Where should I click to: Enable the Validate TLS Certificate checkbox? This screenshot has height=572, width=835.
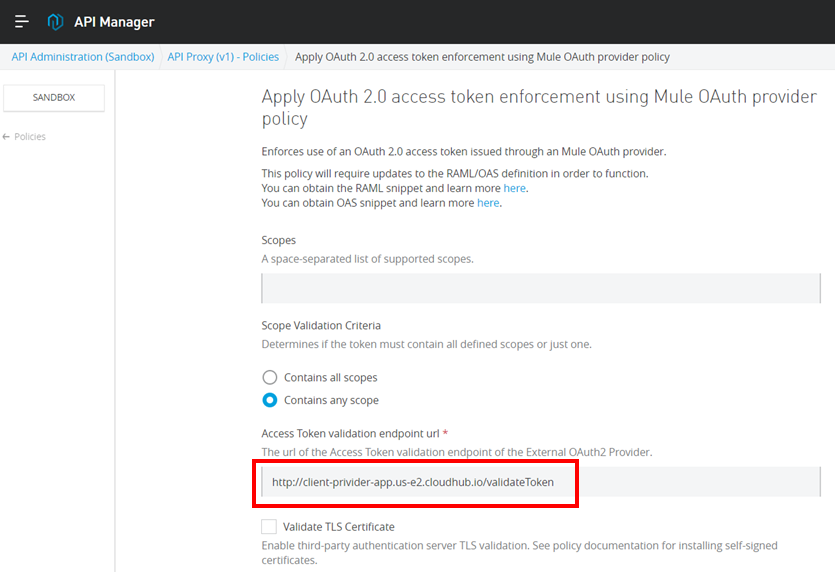tap(269, 526)
